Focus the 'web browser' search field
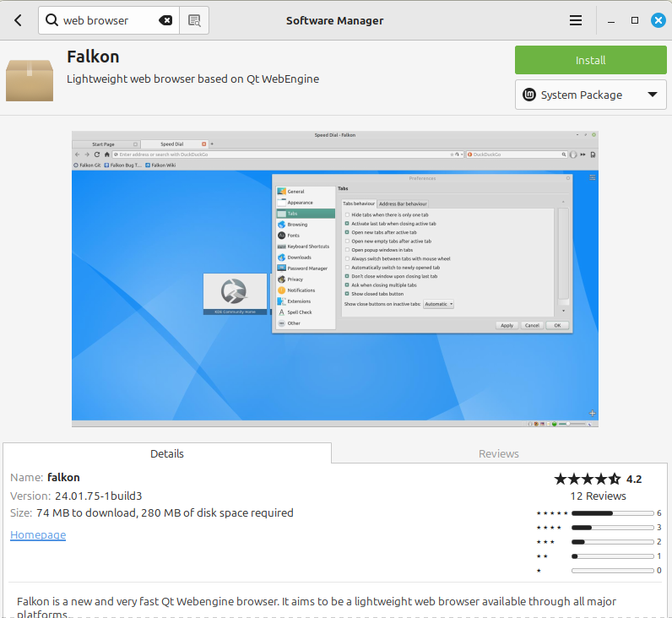This screenshot has height=618, width=672. 109,20
